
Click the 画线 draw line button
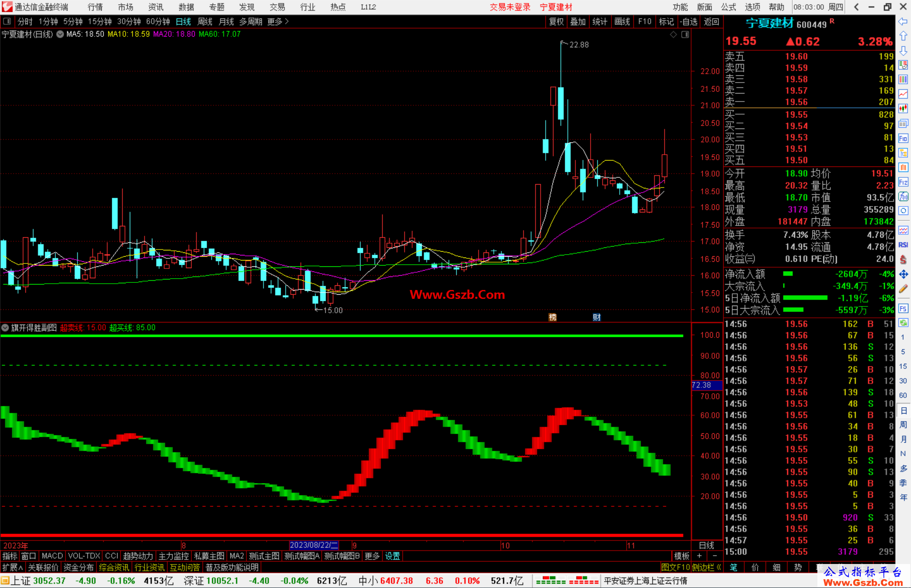(x=622, y=21)
